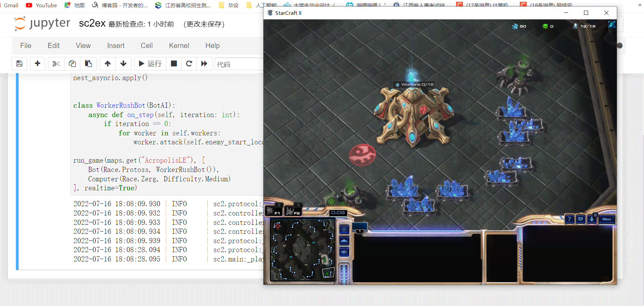Run the current cell (运行 button)

pyautogui.click(x=150, y=64)
